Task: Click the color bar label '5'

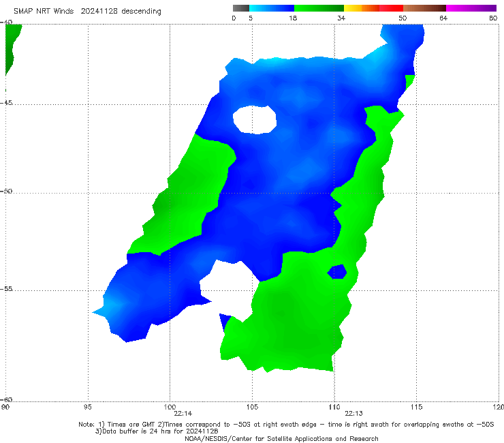Action: click(x=251, y=18)
